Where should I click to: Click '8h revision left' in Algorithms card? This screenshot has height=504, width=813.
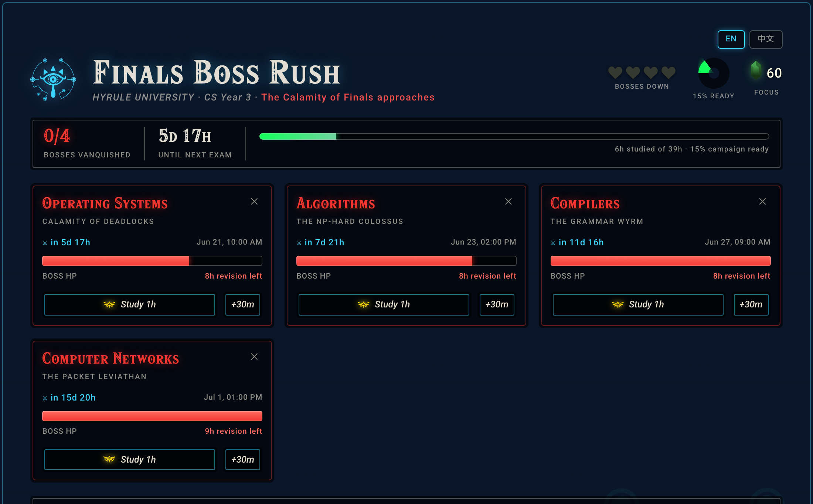[487, 276]
